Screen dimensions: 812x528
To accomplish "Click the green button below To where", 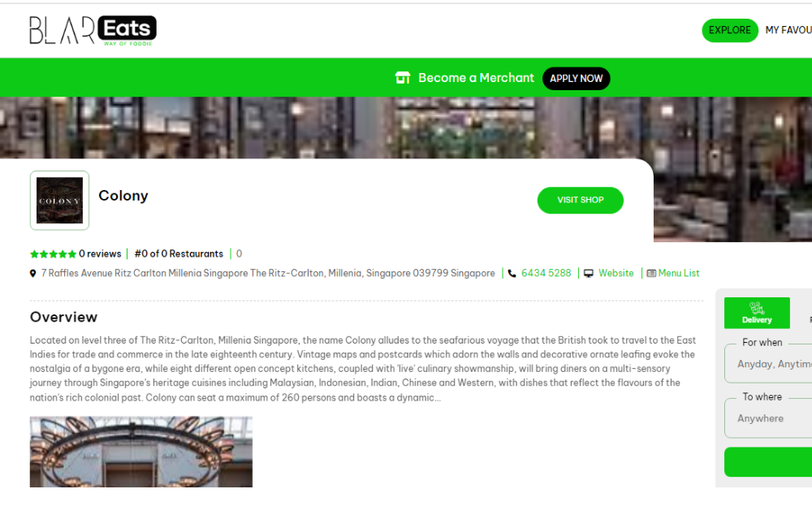I will click(x=768, y=462).
